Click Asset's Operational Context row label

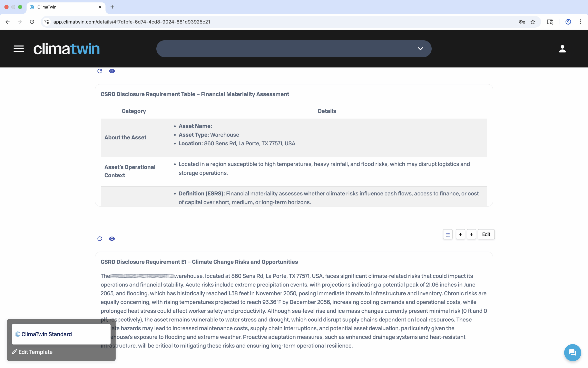[130, 171]
